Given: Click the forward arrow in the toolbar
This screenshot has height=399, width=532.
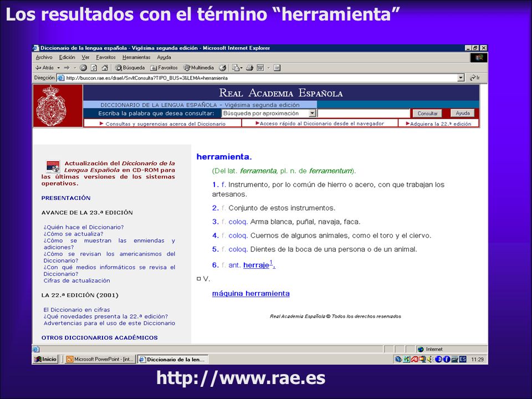Looking at the screenshot, I should coord(66,68).
